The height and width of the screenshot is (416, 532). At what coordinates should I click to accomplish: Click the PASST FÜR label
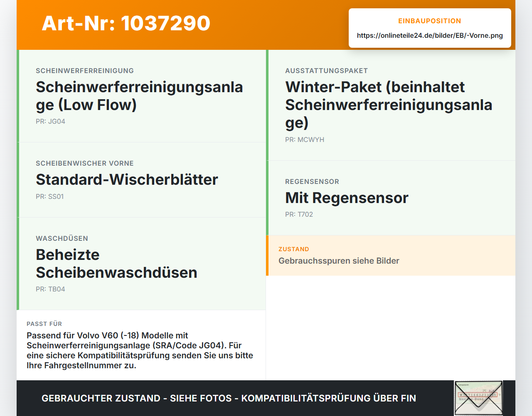point(44,324)
